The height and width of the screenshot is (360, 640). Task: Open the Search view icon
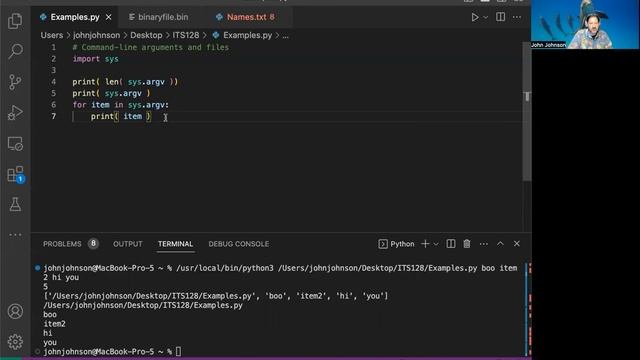(x=15, y=51)
